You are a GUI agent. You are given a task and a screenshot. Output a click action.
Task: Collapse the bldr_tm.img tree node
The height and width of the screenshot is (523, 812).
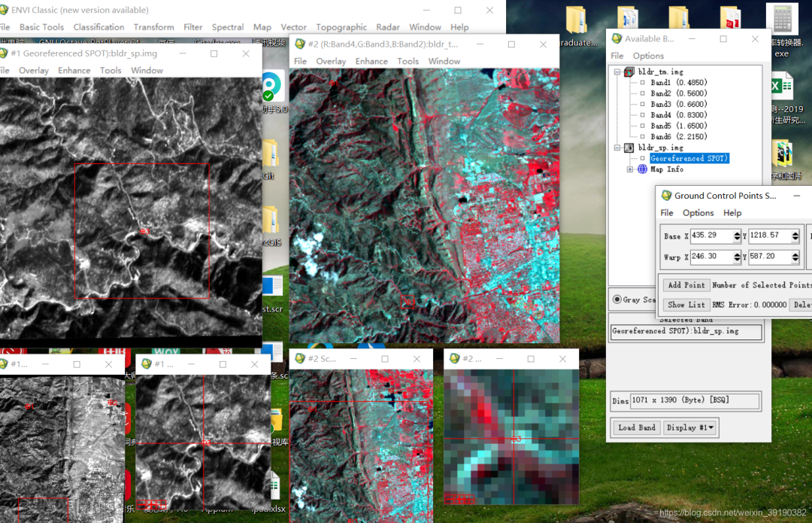(617, 72)
